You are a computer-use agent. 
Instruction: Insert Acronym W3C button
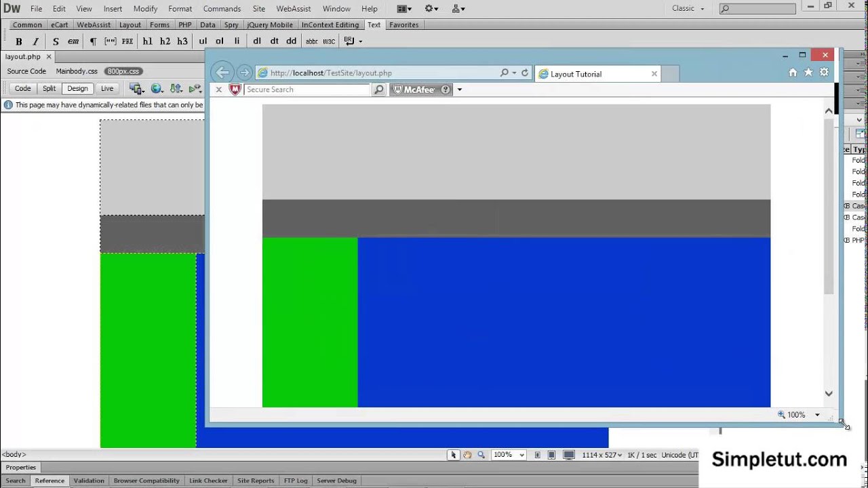330,41
